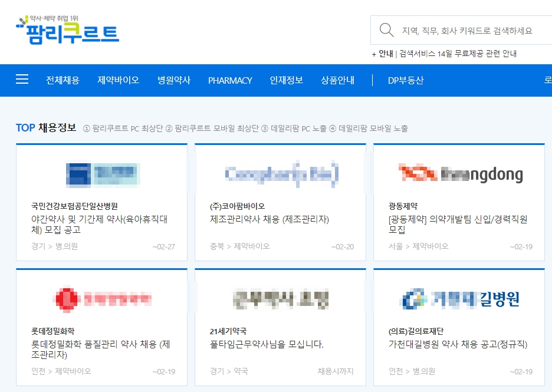Open the 상품안내 menu
The height and width of the screenshot is (392, 552).
pyautogui.click(x=337, y=80)
